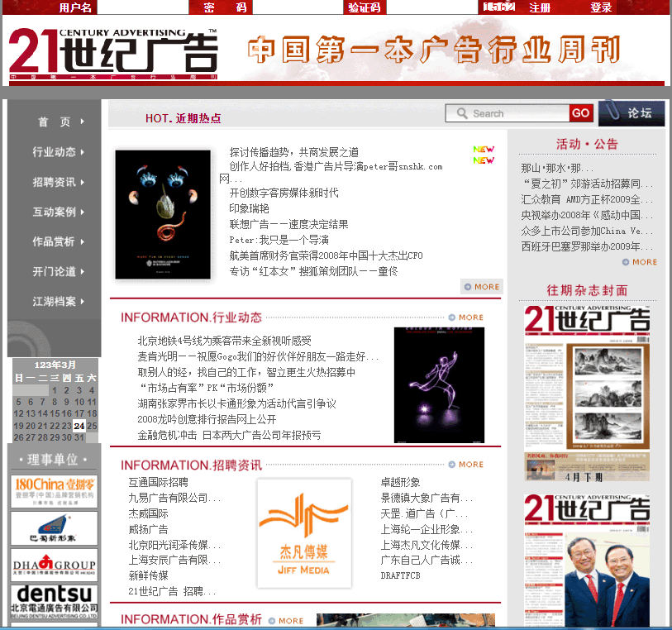Expand the 行业动态 sidebar menu
Viewport: 672px width, 630px height.
[x=60, y=152]
